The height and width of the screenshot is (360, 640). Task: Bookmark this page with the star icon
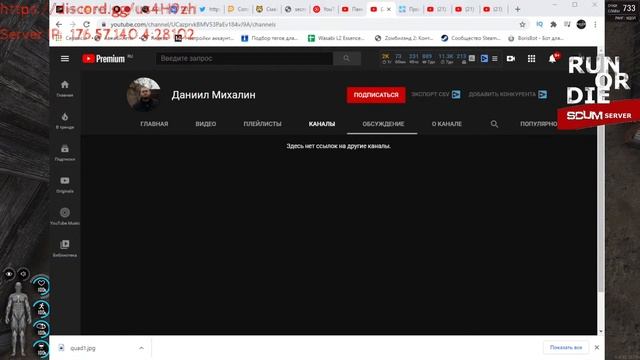pos(522,24)
